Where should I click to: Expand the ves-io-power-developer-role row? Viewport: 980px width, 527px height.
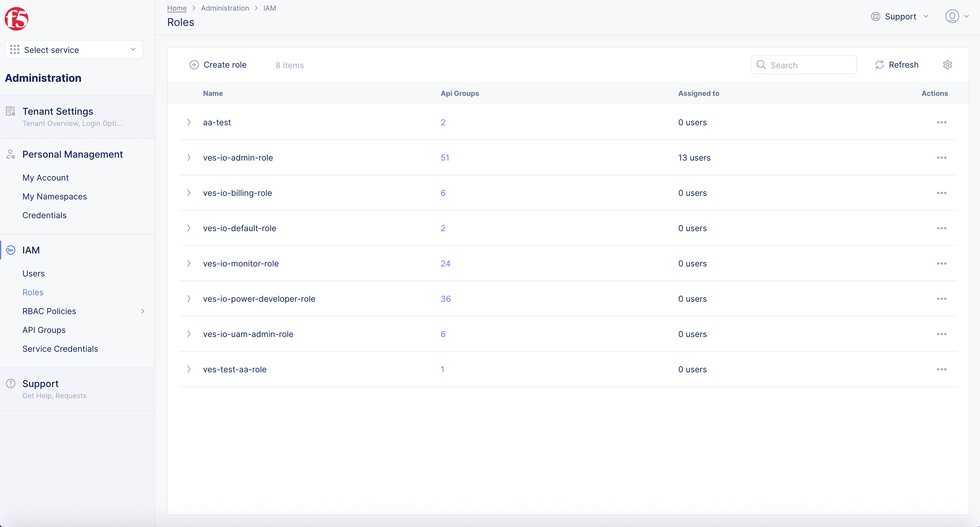tap(189, 298)
